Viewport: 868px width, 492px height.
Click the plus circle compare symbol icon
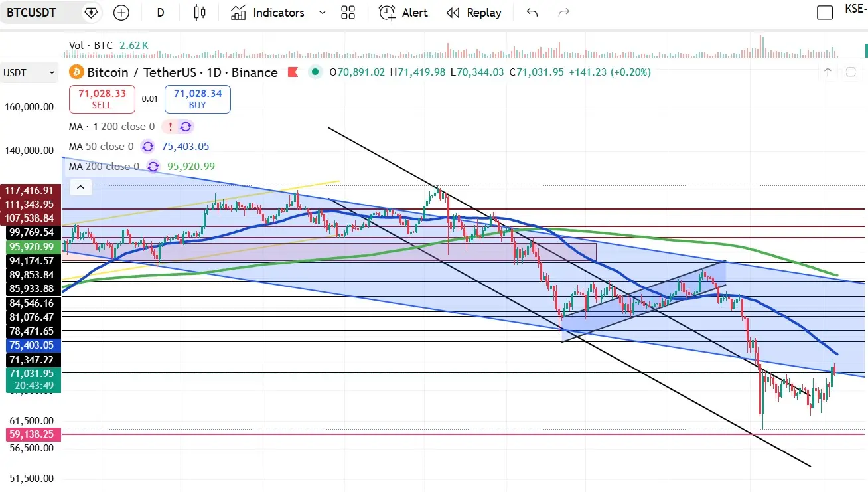(121, 13)
